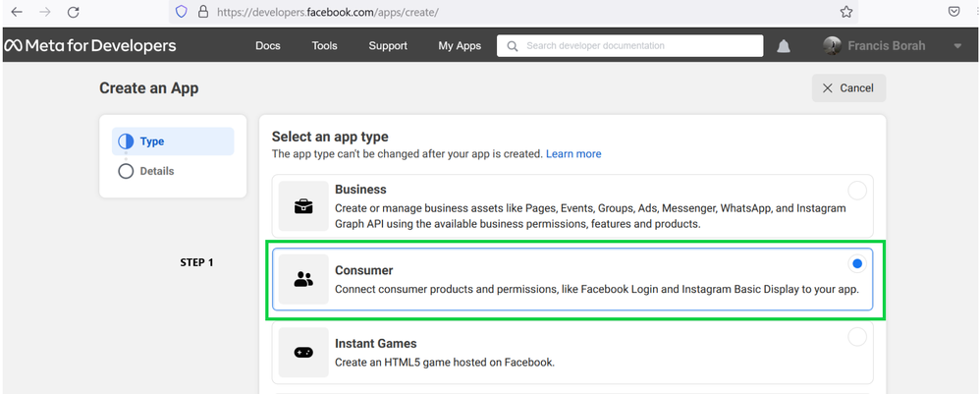This screenshot has width=980, height=394.
Task: Click the Instant Games controller icon
Action: [303, 353]
